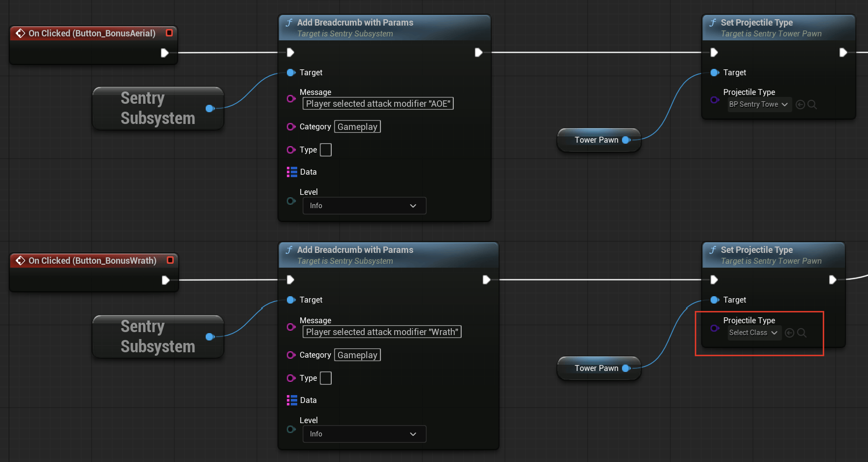
Task: Click top Tower Pawn variable output pin
Action: click(626, 140)
